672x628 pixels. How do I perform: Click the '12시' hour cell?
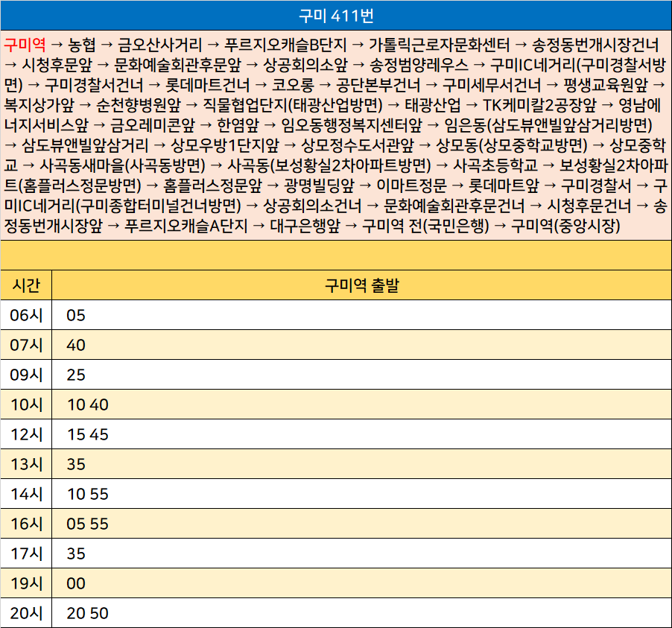coord(26,434)
